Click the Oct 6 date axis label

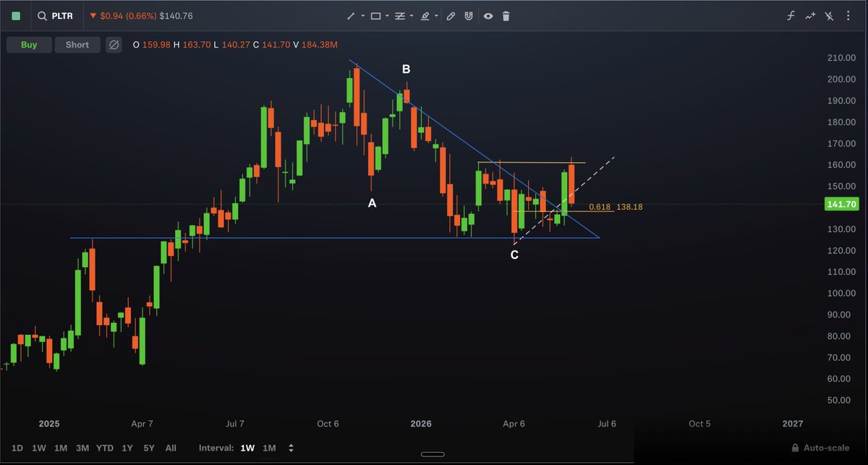coord(328,424)
